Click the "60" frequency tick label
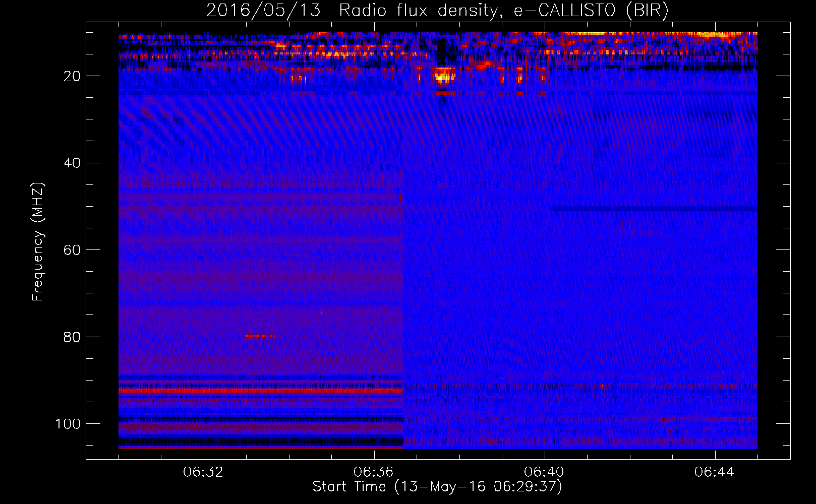 72,250
